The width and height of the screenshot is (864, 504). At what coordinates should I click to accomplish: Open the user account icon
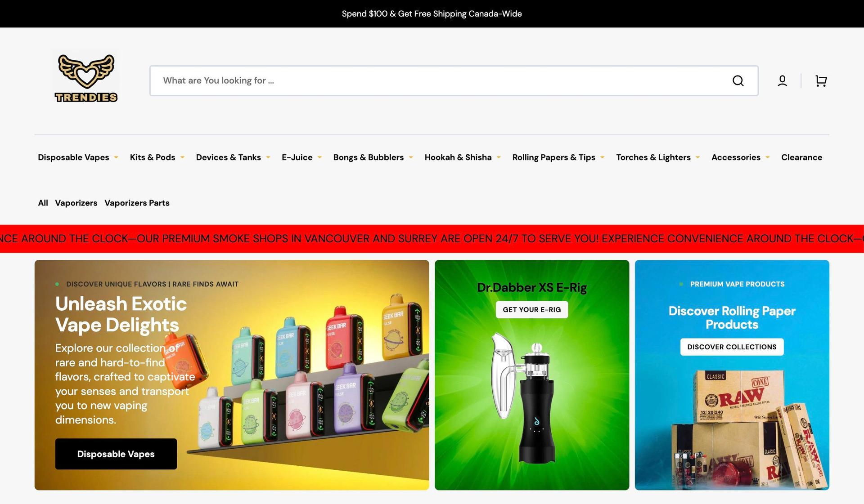coord(782,80)
